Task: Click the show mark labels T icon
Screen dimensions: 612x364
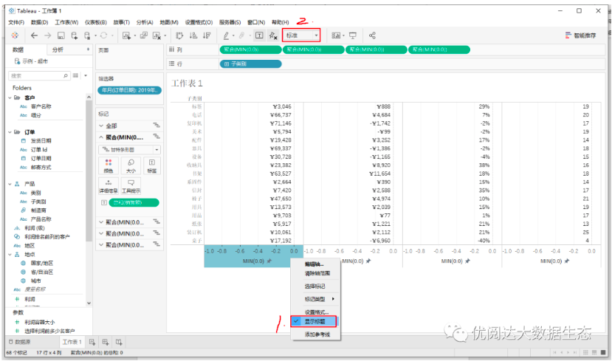Action: (259, 35)
